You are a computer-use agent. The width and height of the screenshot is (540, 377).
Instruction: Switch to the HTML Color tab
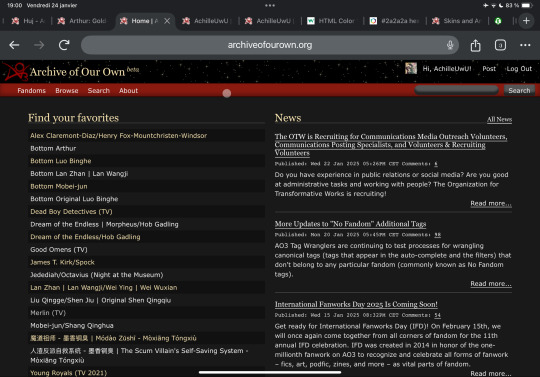coord(331,21)
